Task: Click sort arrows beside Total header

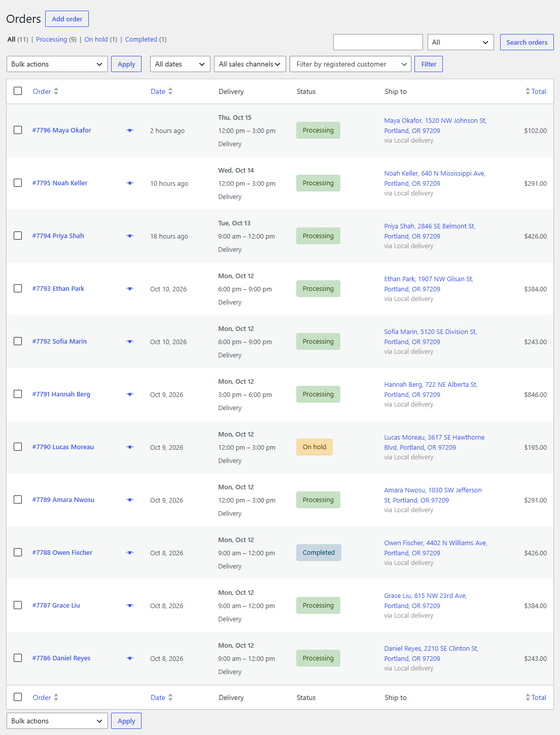Action: click(x=528, y=91)
